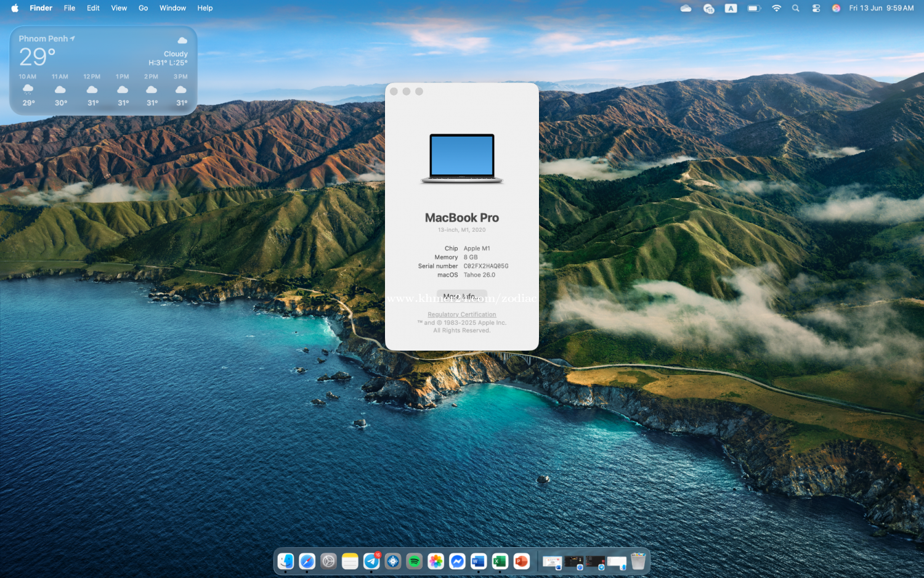Click the Tahoe 26.0 macOS version
924x578 pixels.
(479, 275)
